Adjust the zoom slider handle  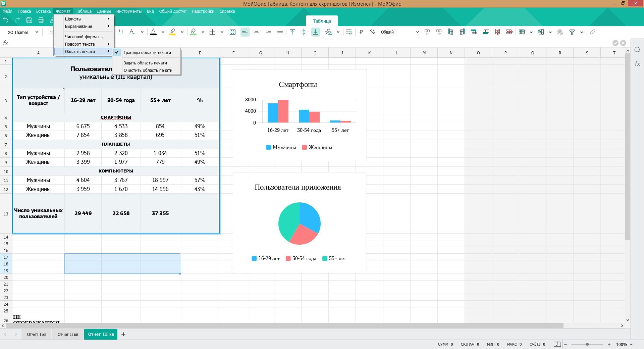click(587, 344)
